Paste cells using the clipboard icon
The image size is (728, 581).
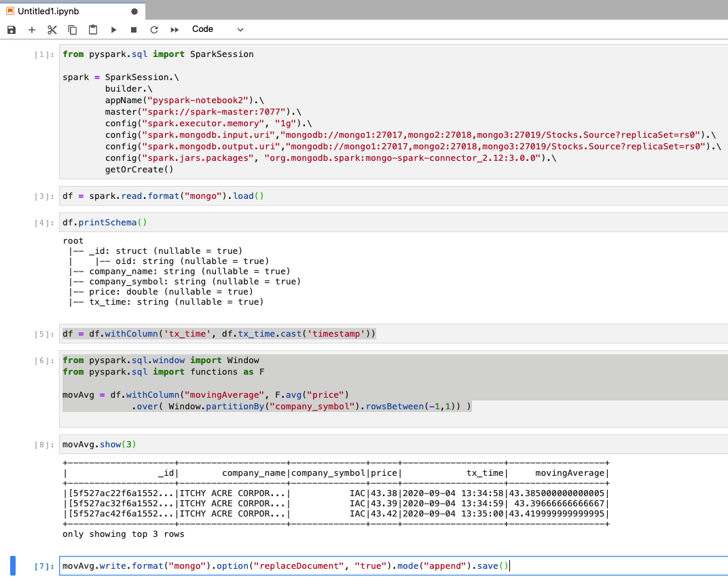(93, 30)
